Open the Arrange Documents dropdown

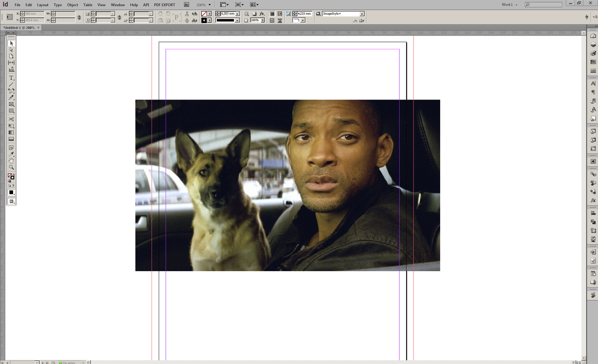click(254, 5)
